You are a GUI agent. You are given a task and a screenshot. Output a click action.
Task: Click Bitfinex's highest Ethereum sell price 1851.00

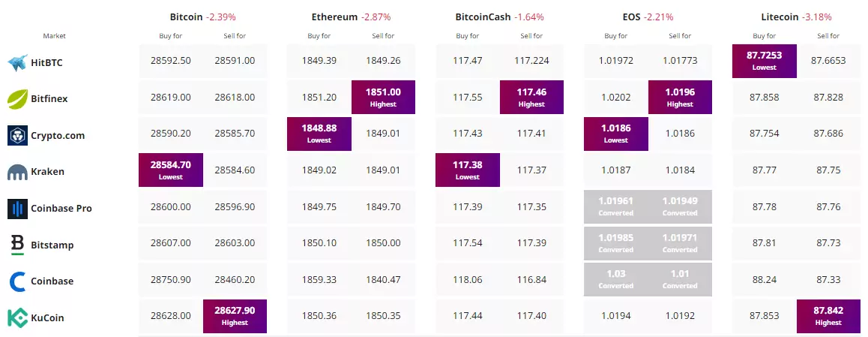tap(383, 97)
